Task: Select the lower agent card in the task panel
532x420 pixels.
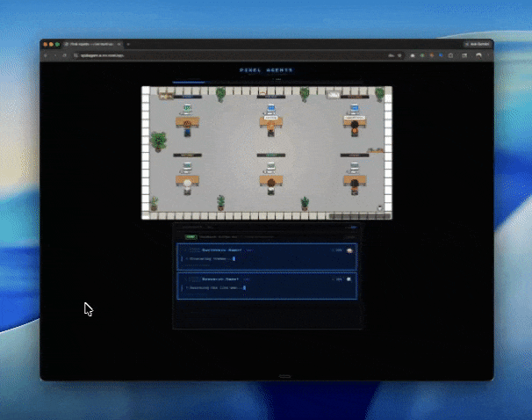Action: pyautogui.click(x=267, y=286)
